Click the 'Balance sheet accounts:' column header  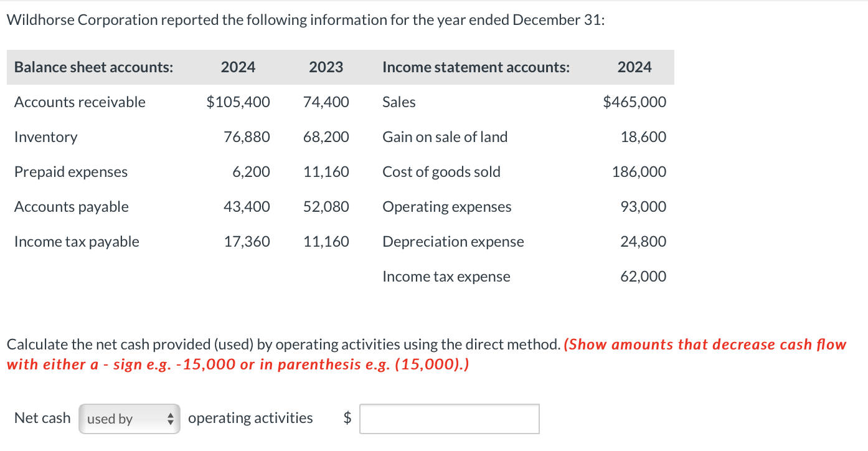tap(94, 67)
